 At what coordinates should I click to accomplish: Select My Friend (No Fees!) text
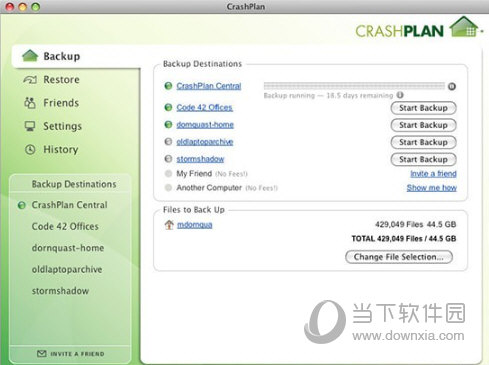pyautogui.click(x=212, y=174)
